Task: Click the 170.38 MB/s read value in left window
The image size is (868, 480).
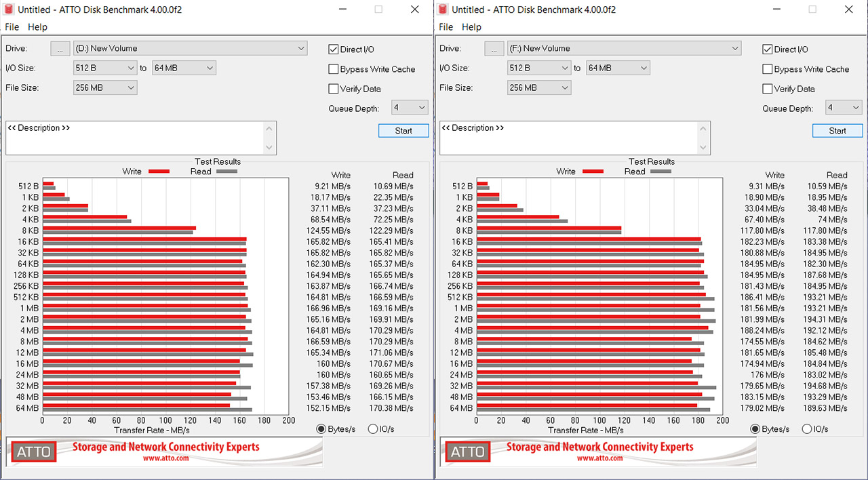Action: pyautogui.click(x=391, y=409)
